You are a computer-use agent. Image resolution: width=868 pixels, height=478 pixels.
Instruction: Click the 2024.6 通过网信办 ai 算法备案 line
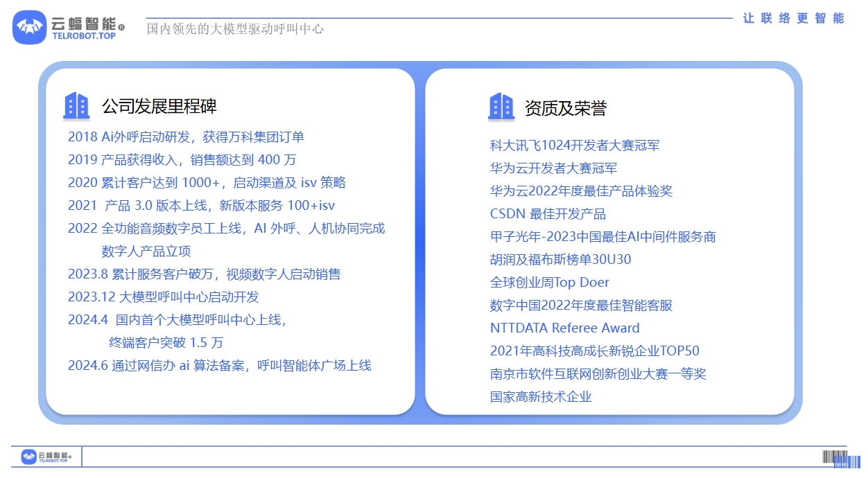(220, 365)
